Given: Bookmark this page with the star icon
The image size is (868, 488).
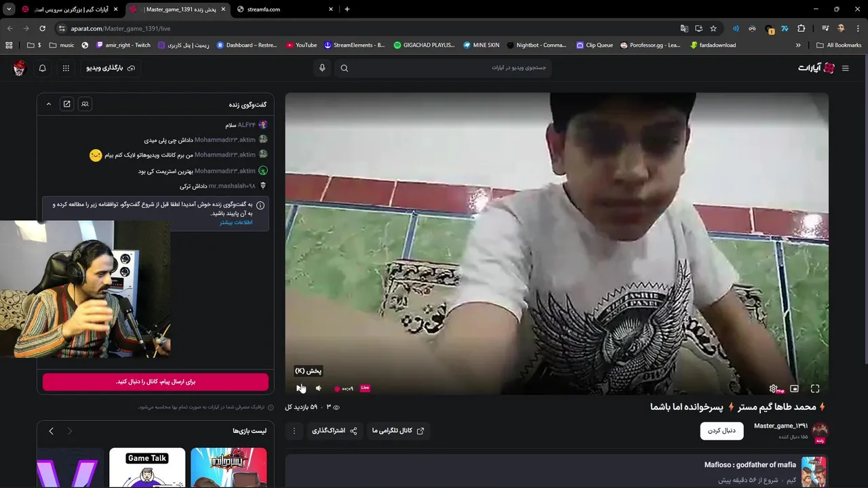Looking at the screenshot, I should [x=713, y=28].
